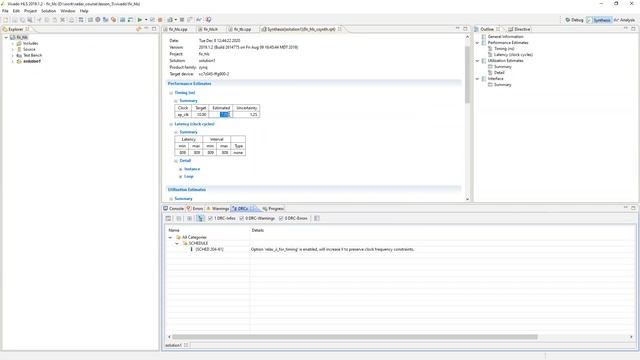Select the highlighted Estimated timing cell
The height and width of the screenshot is (360, 640).
click(221, 115)
